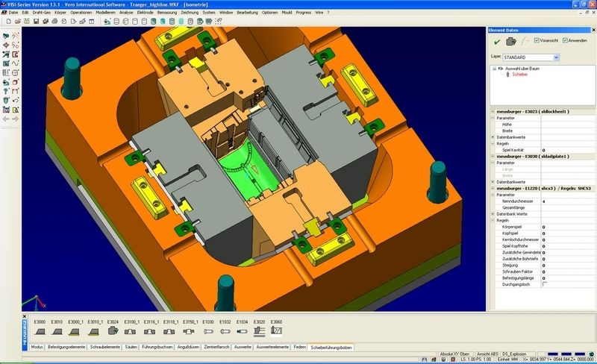Select the E3116_1 element icon
This screenshot has height=364, width=597.
[x=150, y=332]
